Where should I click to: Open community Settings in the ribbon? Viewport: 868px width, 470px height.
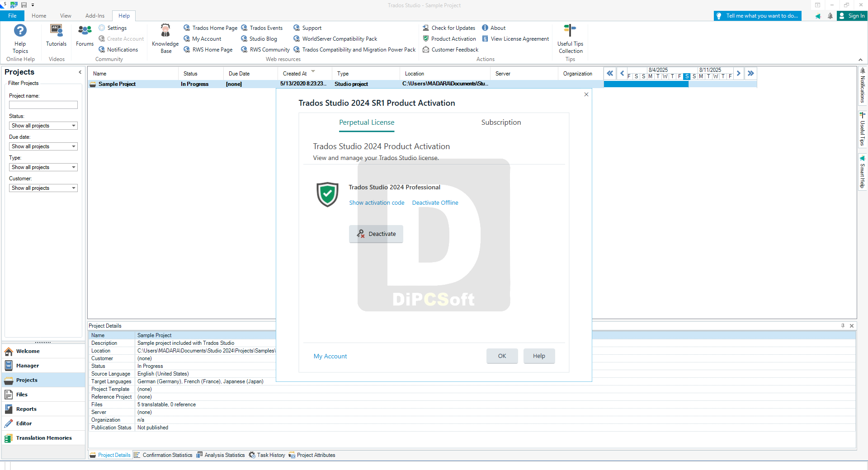pos(113,28)
